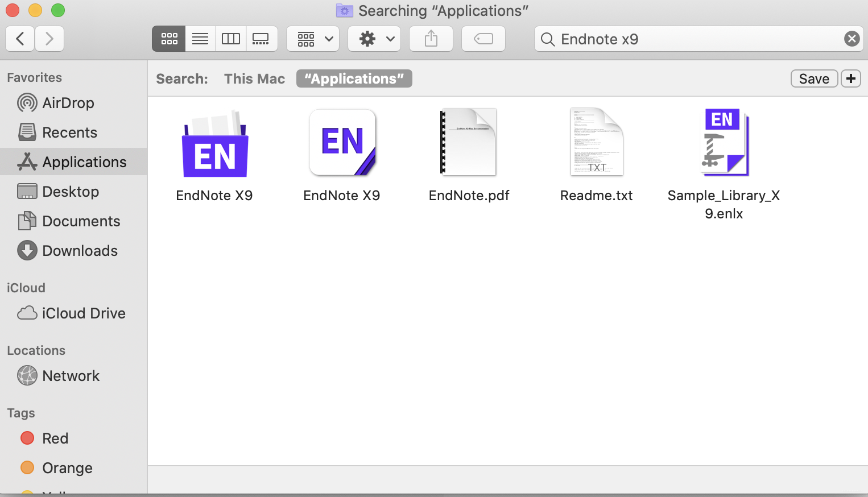868x497 pixels.
Task: Select the EndNote X9 application icon
Action: tap(342, 142)
